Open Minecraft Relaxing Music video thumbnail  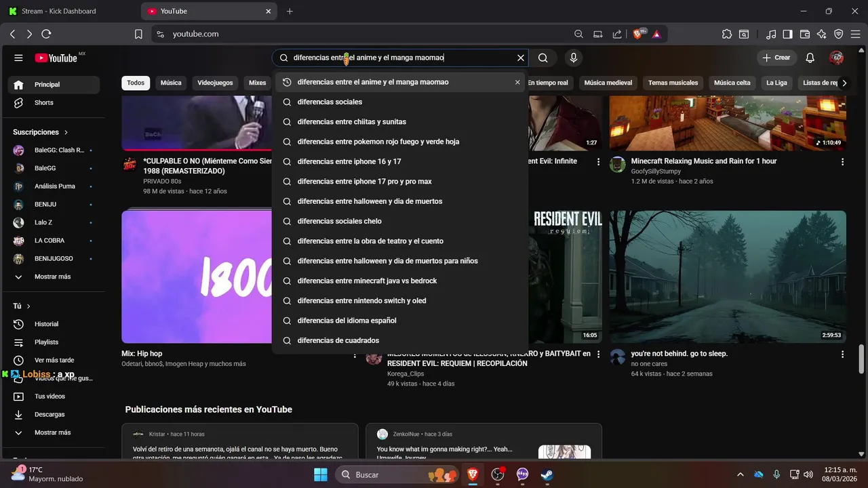(x=728, y=123)
